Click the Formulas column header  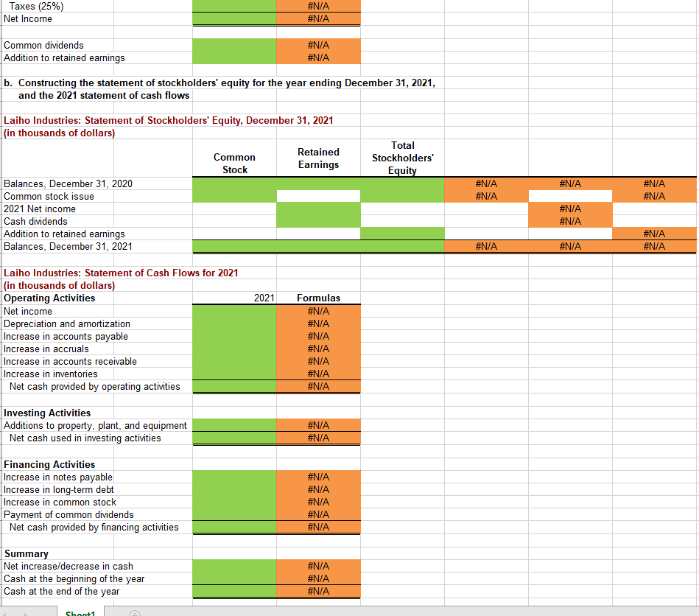(318, 298)
